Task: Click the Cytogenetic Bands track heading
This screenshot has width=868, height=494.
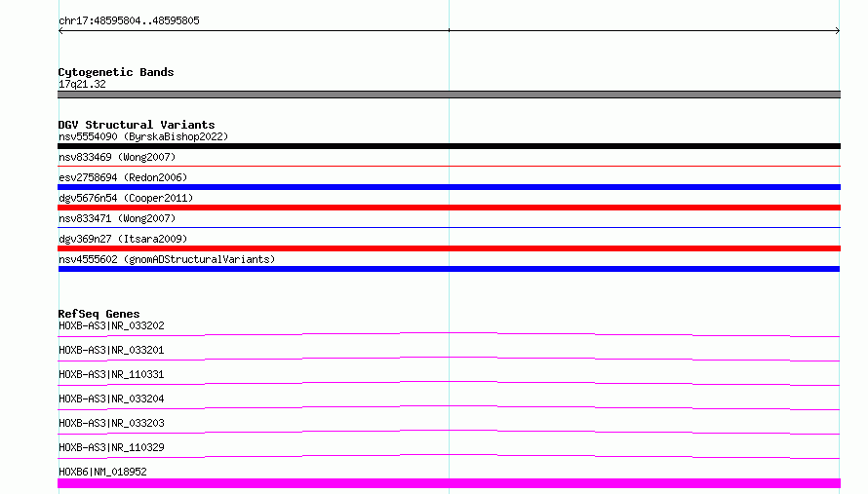Action: pyautogui.click(x=116, y=72)
